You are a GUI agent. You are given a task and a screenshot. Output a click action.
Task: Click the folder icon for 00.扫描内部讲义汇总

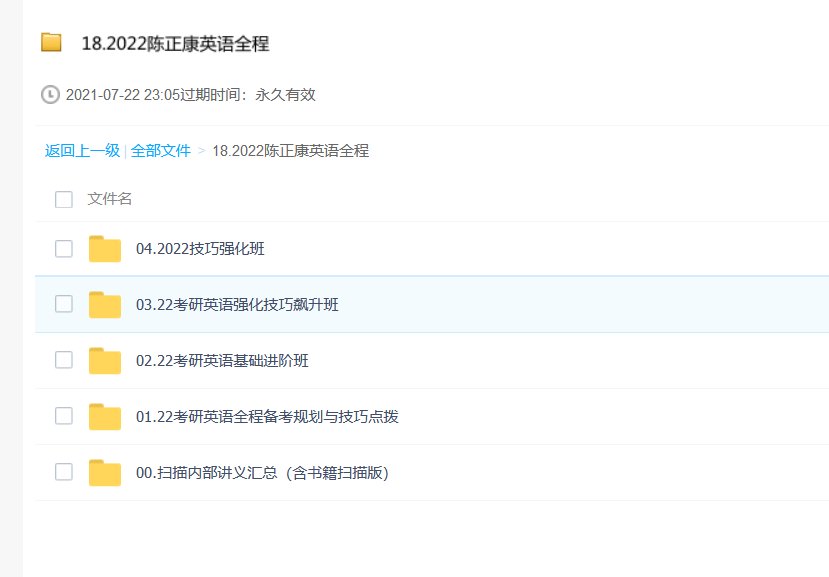tap(104, 473)
